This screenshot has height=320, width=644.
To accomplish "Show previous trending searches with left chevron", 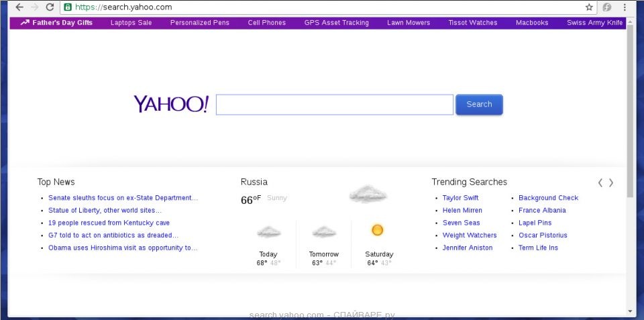I will pyautogui.click(x=600, y=182).
